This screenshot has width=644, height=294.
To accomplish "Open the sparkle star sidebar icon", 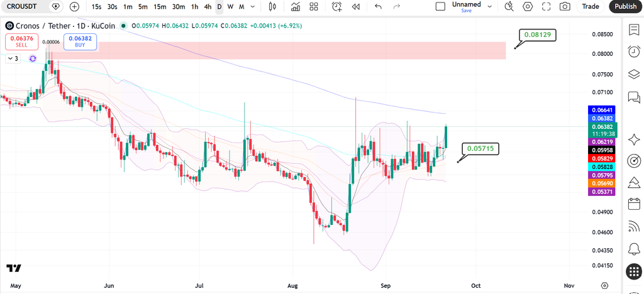I will pyautogui.click(x=634, y=140).
